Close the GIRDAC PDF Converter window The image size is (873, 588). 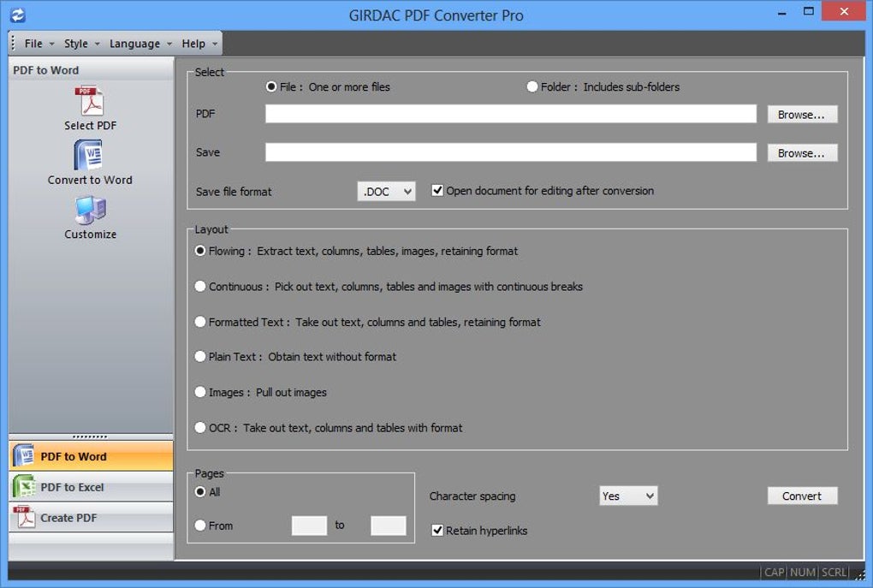(844, 12)
